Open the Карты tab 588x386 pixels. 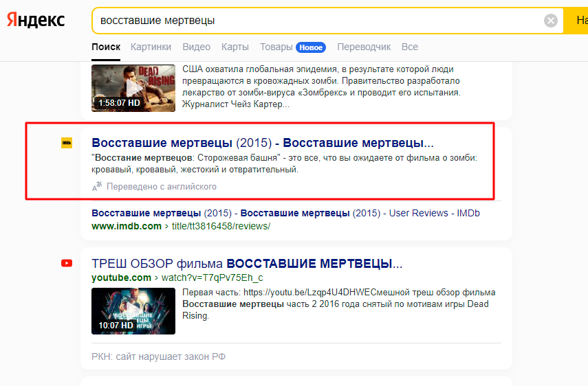click(235, 47)
